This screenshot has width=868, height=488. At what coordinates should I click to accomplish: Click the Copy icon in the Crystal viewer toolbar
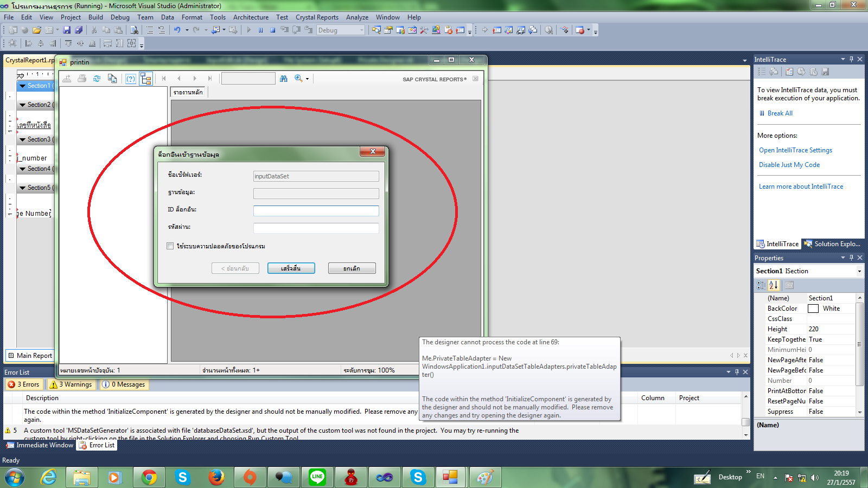tap(112, 79)
